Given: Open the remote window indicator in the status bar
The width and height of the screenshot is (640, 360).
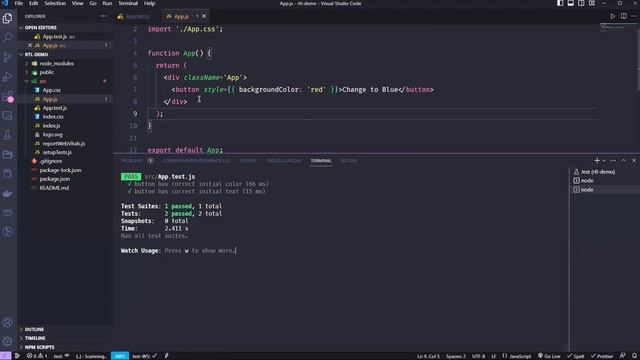Looking at the screenshot, I should coord(5,356).
